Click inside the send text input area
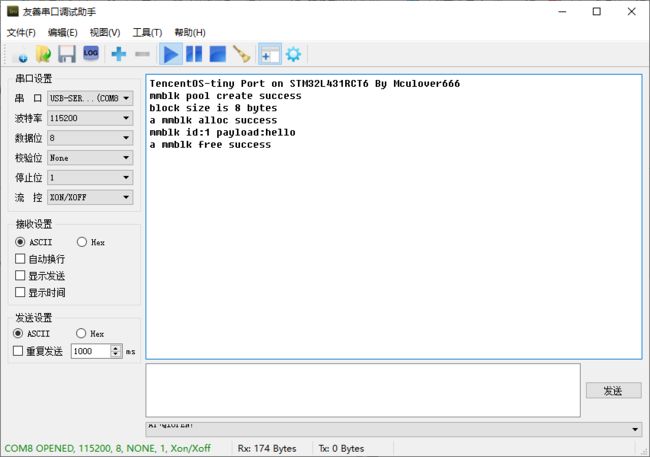The image size is (650, 457). coord(363,390)
